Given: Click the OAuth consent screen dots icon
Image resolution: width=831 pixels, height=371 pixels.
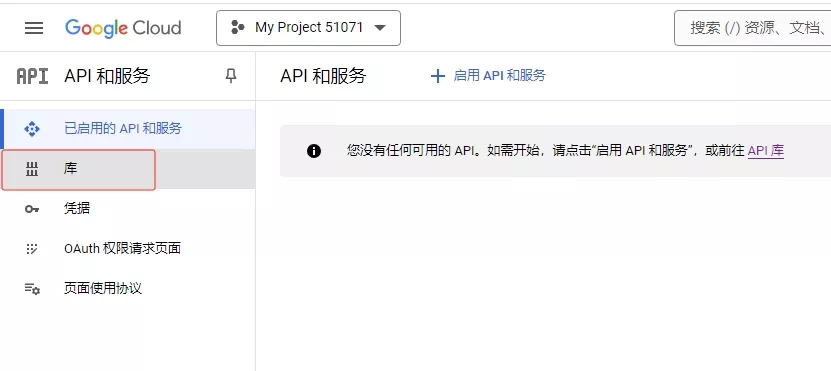Looking at the screenshot, I should [32, 249].
